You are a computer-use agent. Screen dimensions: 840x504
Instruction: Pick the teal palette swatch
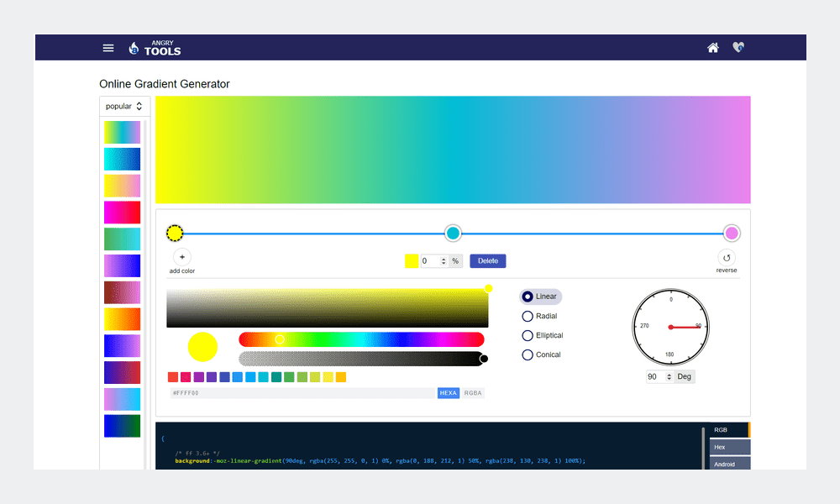276,377
